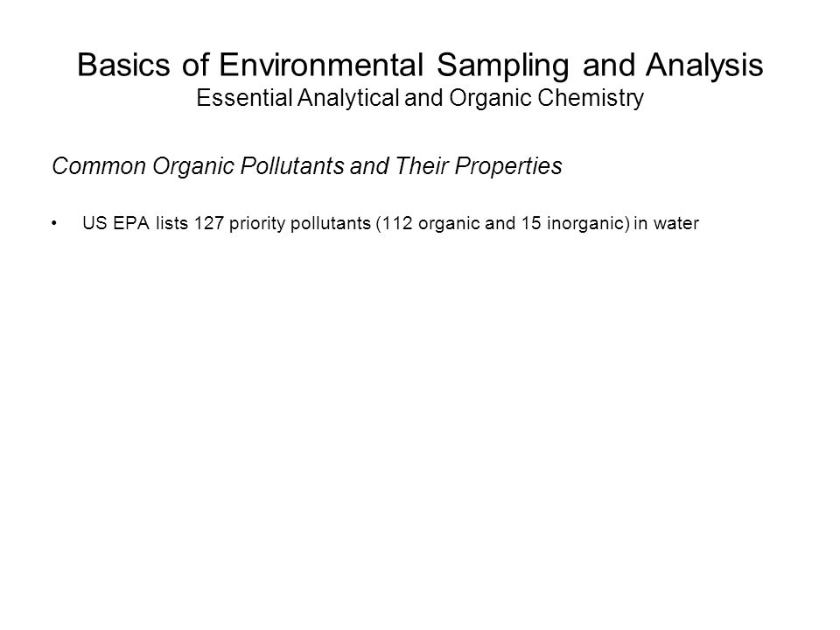Click the word "Essential" in the subtitle
The image size is (840, 630).
coord(244,98)
